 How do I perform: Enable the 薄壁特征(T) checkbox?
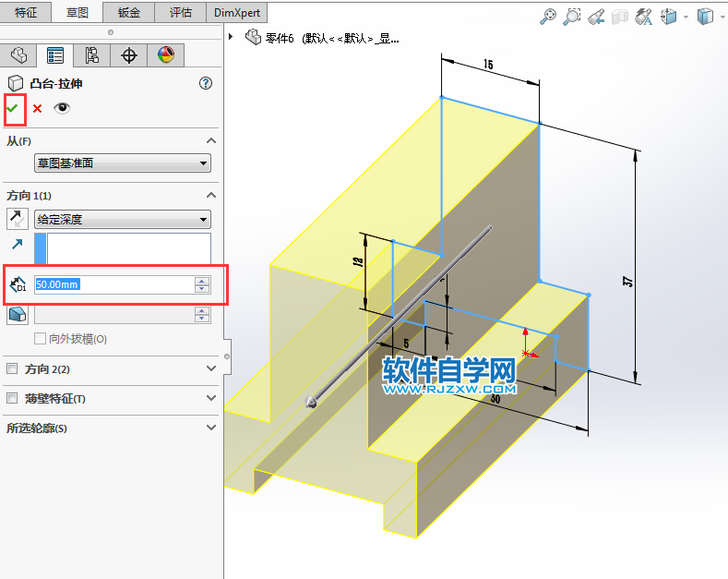click(x=12, y=398)
